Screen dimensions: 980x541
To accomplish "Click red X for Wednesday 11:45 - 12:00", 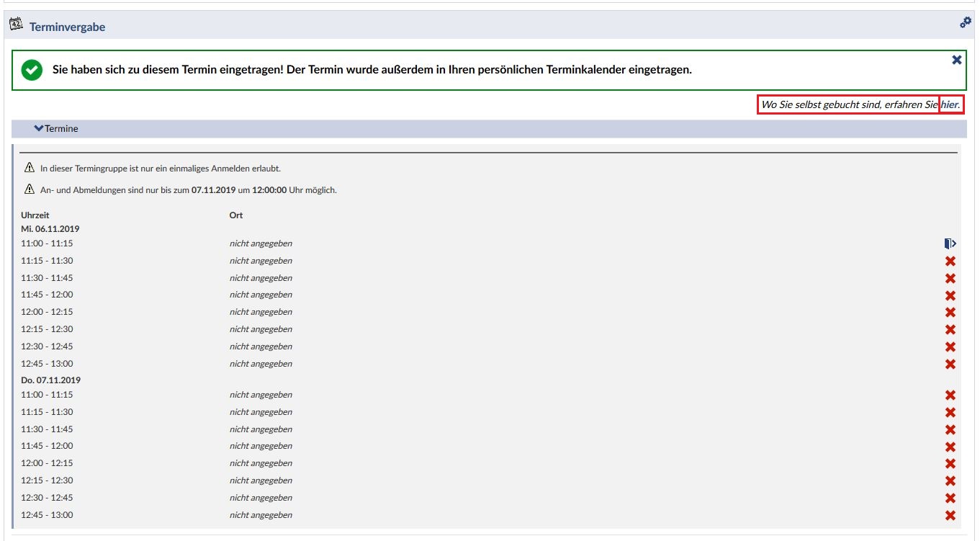I will [950, 295].
